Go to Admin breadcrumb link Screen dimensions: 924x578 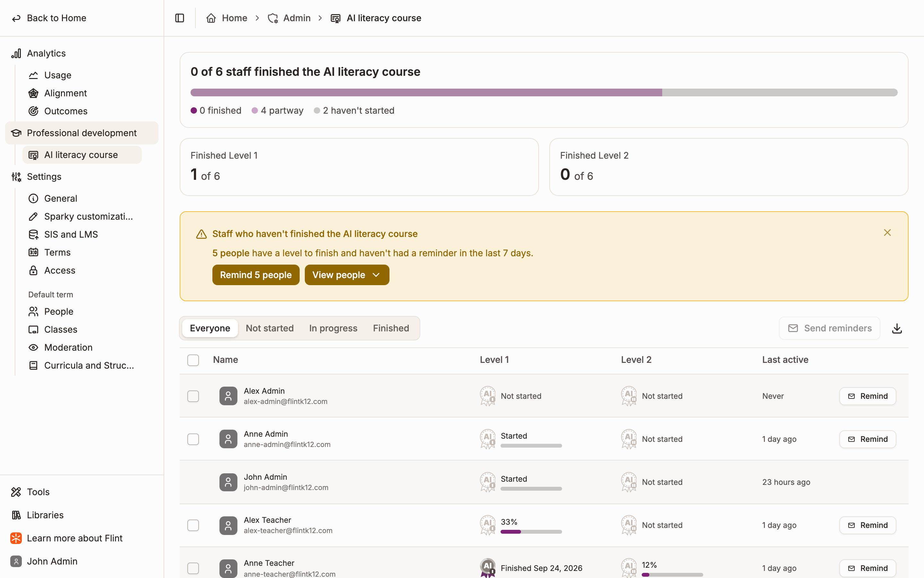(289, 18)
